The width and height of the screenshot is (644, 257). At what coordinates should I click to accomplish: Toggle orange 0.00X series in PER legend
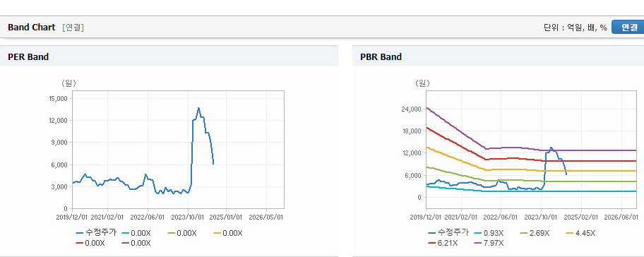point(228,233)
